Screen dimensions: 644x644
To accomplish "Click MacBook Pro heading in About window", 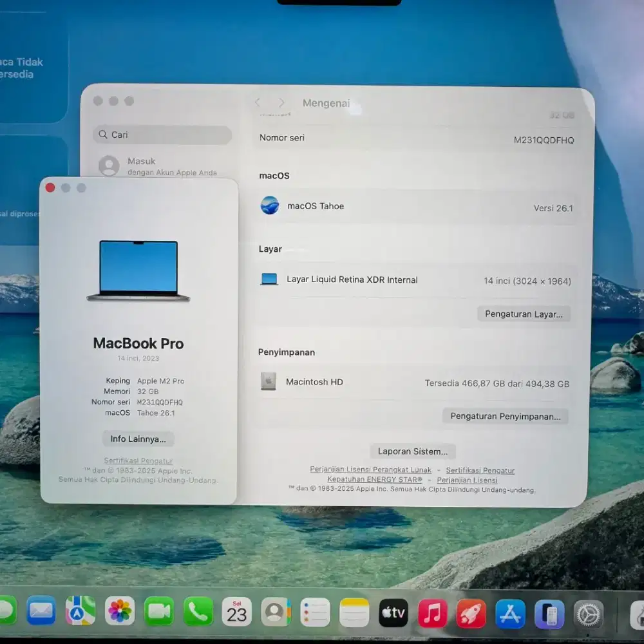I will 138,343.
